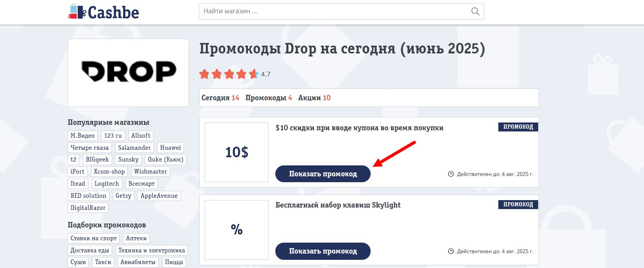Screen dimensions: 644x268
Task: Open the t2 store link
Action: point(73,160)
